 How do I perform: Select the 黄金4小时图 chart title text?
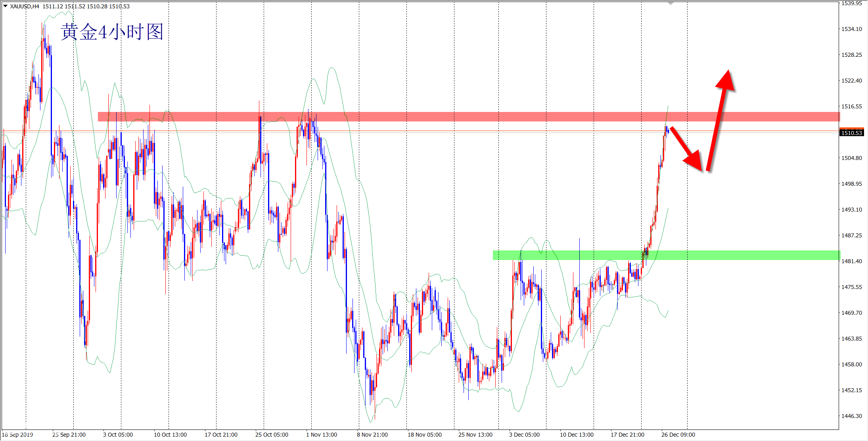pyautogui.click(x=112, y=32)
